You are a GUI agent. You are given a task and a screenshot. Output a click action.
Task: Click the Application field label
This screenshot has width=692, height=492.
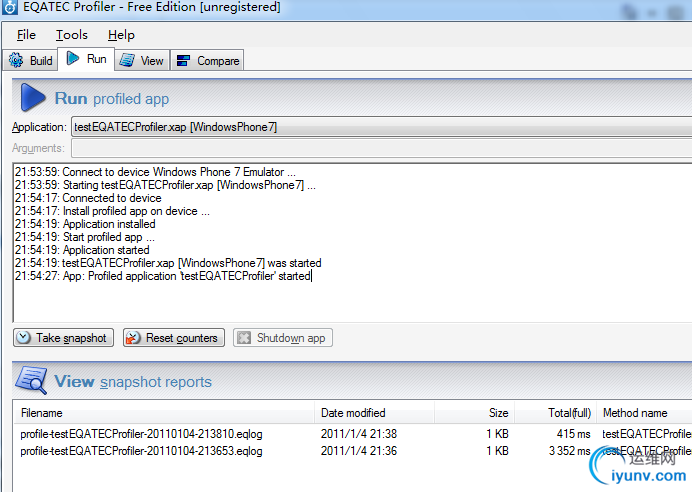(39, 127)
